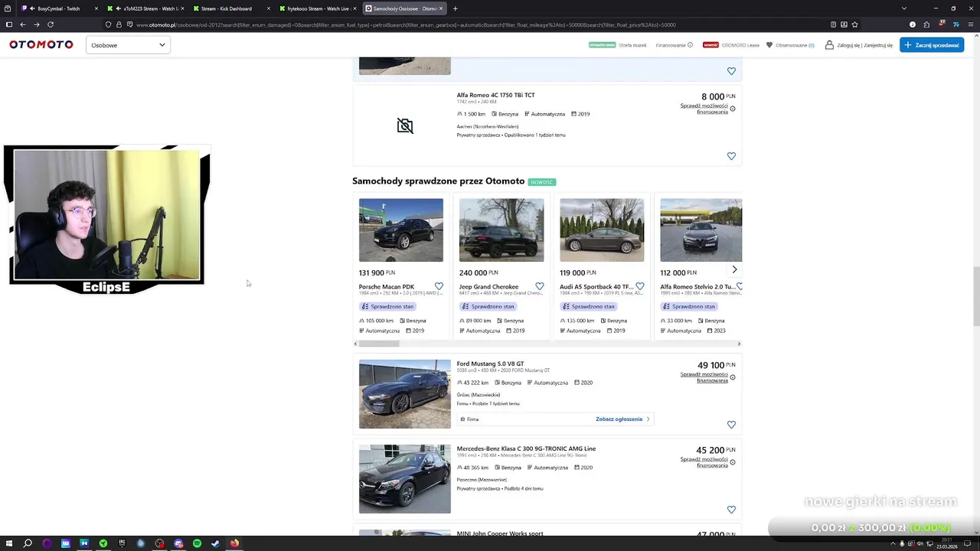This screenshot has height=551, width=980.
Task: Save the listing heart above Alfa Romeo 4C
Action: (x=731, y=71)
